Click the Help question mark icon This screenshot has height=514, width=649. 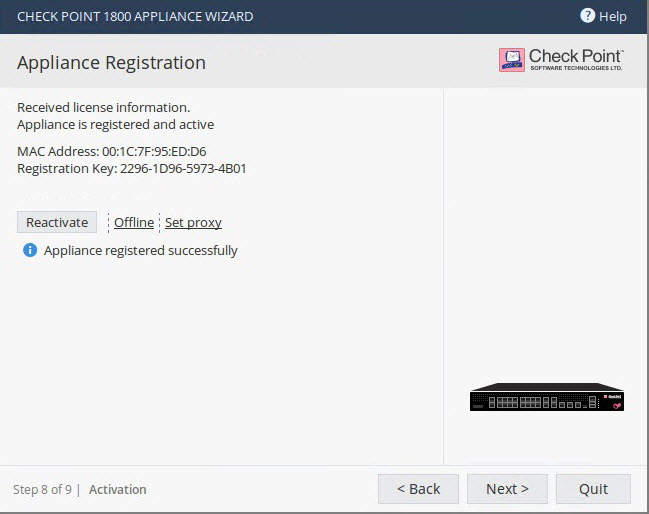click(587, 16)
